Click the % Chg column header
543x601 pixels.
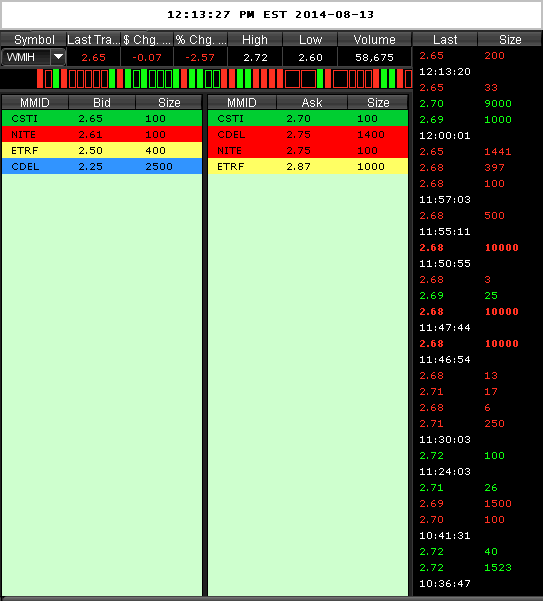[x=200, y=39]
